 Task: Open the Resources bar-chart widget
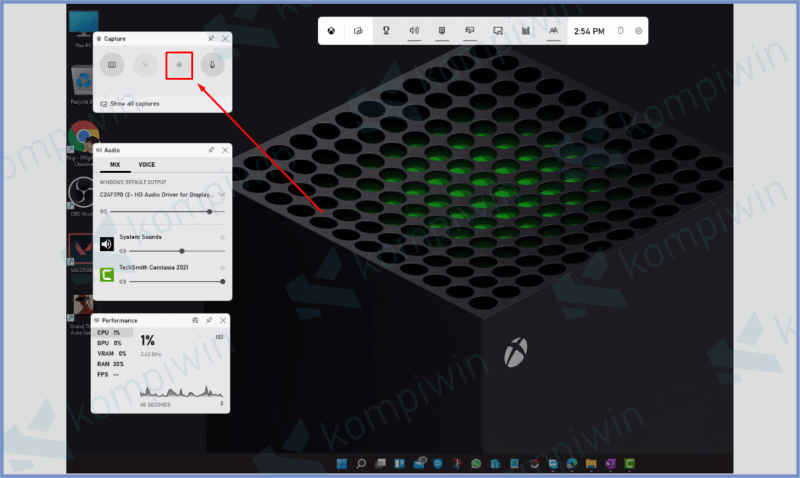coord(526,31)
